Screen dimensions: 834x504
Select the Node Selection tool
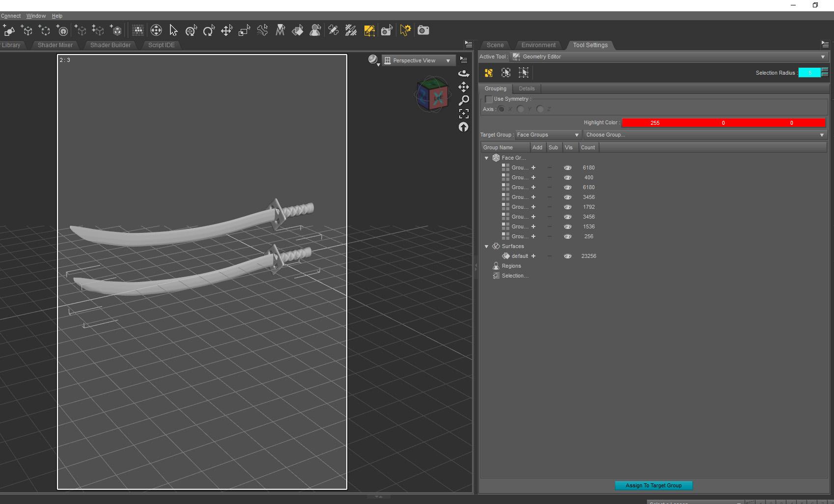pos(174,30)
